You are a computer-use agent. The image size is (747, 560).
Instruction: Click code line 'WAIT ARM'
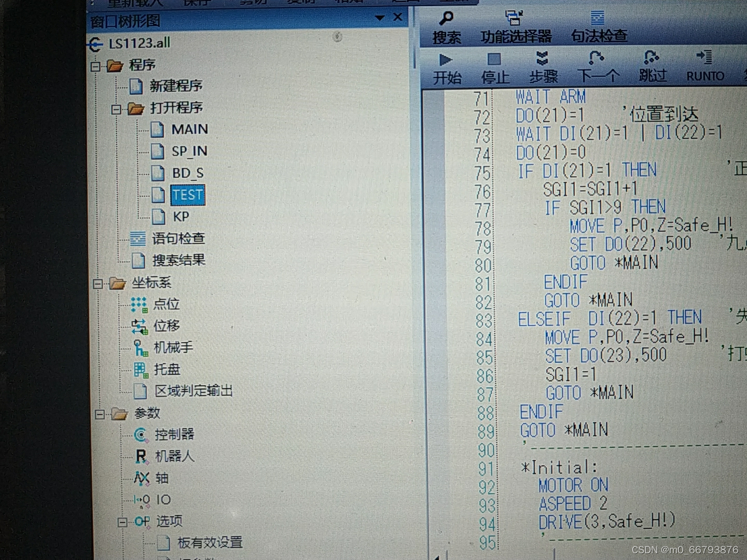pyautogui.click(x=551, y=97)
